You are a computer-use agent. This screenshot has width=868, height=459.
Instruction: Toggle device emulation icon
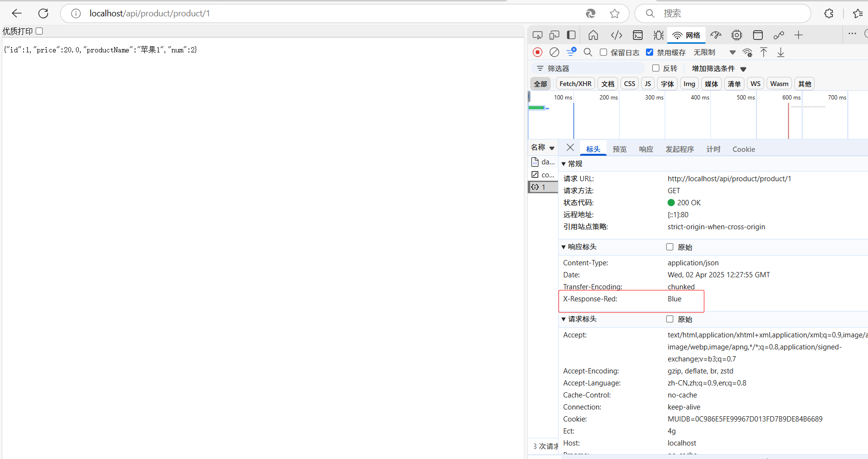[554, 35]
